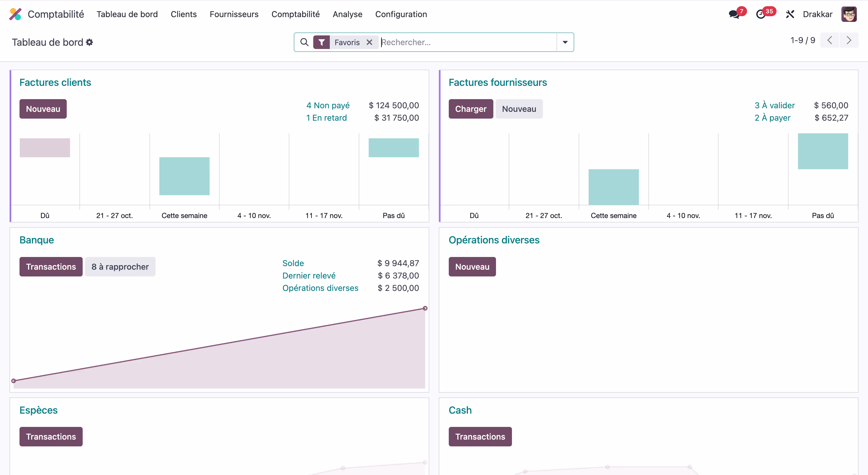Open the activities notifications icon
Viewport: 868px width, 475px height.
coord(761,14)
